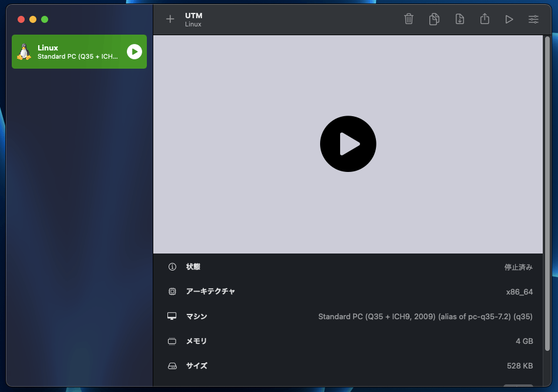558x392 pixels.
Task: Click the サイズ label
Action: click(x=196, y=366)
